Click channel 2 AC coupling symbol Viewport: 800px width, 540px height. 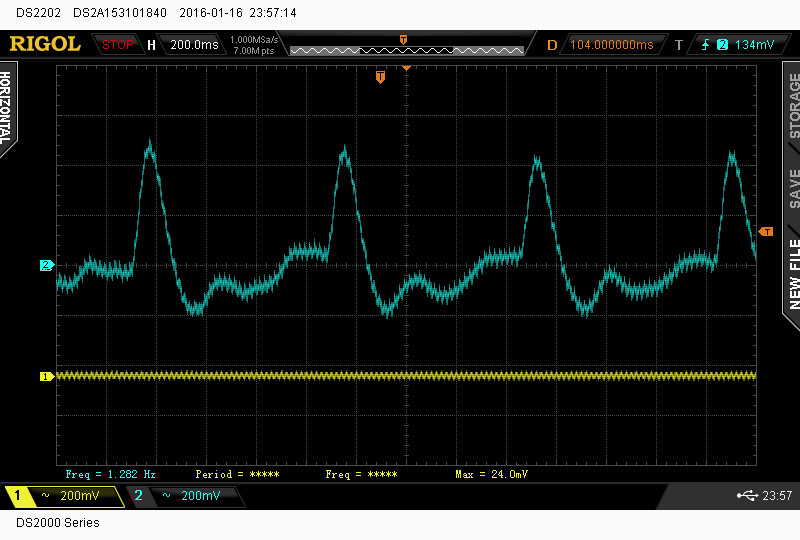(x=166, y=496)
